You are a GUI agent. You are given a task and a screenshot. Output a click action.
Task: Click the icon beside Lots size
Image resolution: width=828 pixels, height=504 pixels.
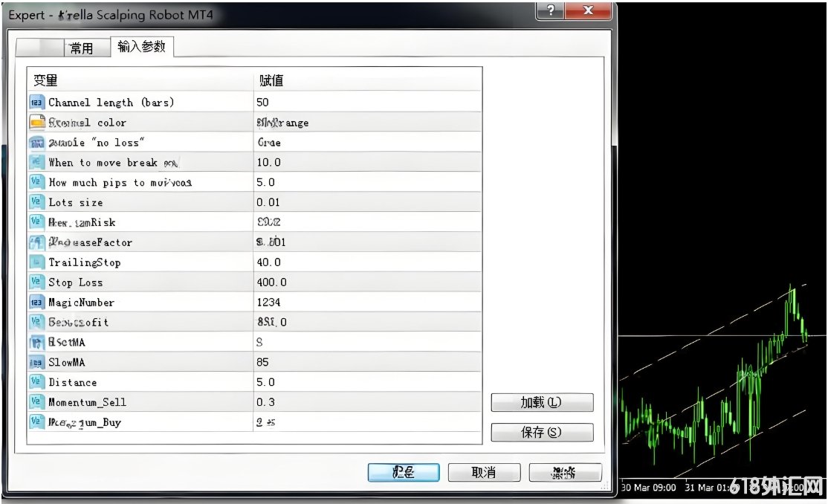click(36, 201)
